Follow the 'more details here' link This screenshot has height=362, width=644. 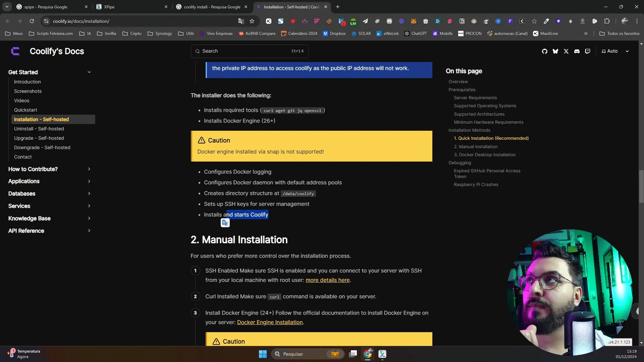327,280
